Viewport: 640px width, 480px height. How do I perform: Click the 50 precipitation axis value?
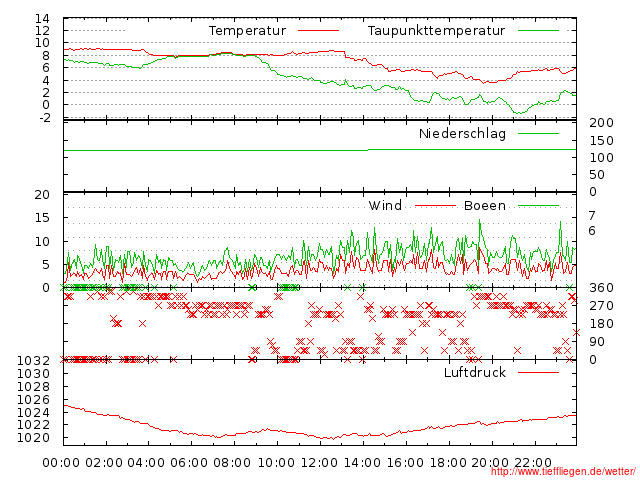597,175
